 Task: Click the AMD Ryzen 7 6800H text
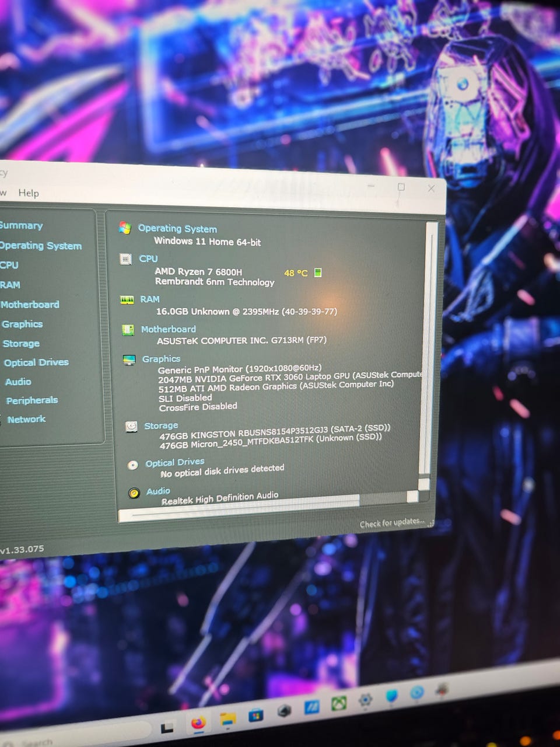198,271
